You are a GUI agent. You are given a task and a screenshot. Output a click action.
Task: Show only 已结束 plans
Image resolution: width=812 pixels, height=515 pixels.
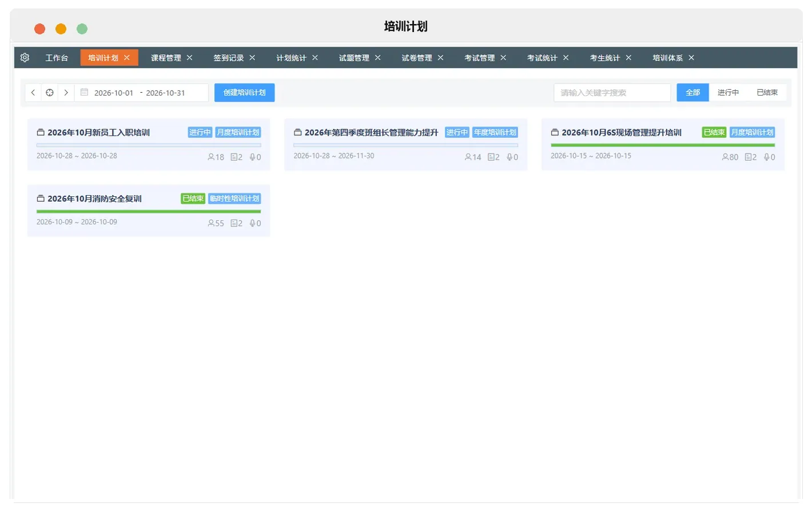(x=767, y=93)
